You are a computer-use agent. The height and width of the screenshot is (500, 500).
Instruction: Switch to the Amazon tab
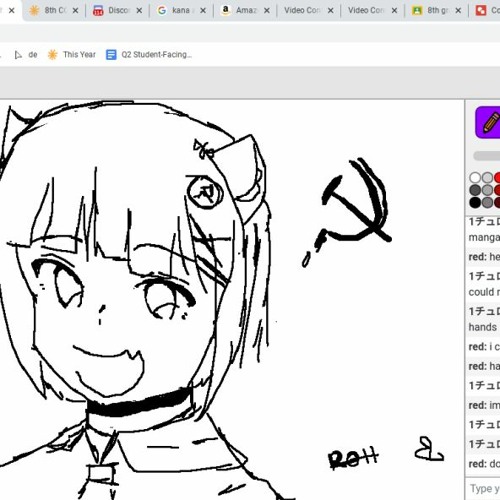coord(245,11)
